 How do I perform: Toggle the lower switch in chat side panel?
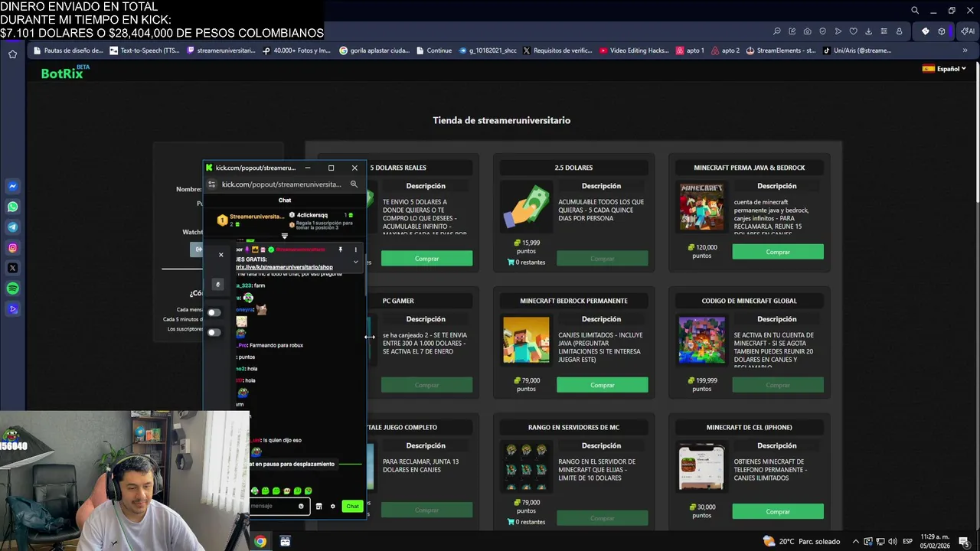[x=214, y=332]
